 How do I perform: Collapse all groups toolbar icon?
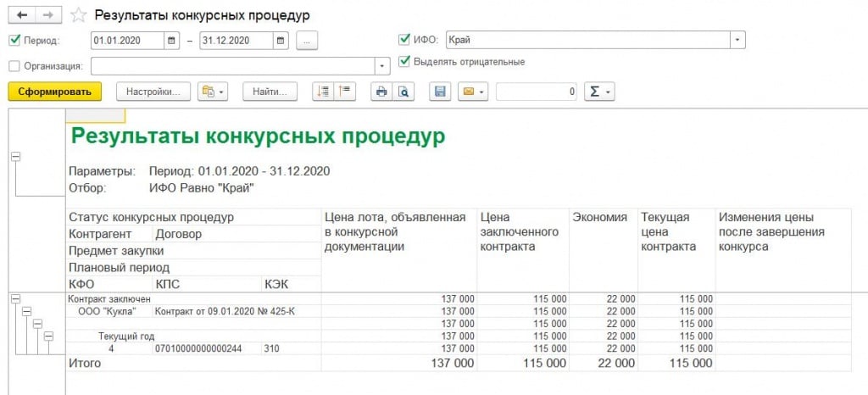pyautogui.click(x=346, y=92)
